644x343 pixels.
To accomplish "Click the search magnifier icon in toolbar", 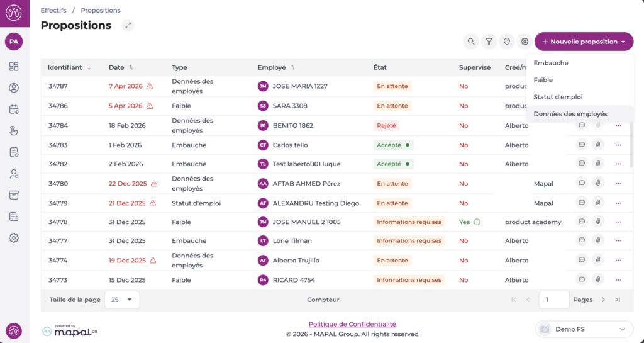I will pyautogui.click(x=470, y=42).
